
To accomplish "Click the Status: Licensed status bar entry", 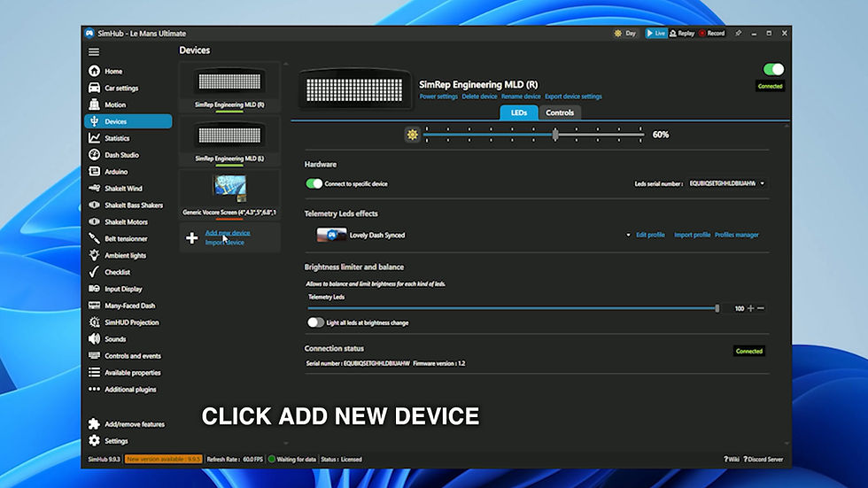I will (342, 460).
